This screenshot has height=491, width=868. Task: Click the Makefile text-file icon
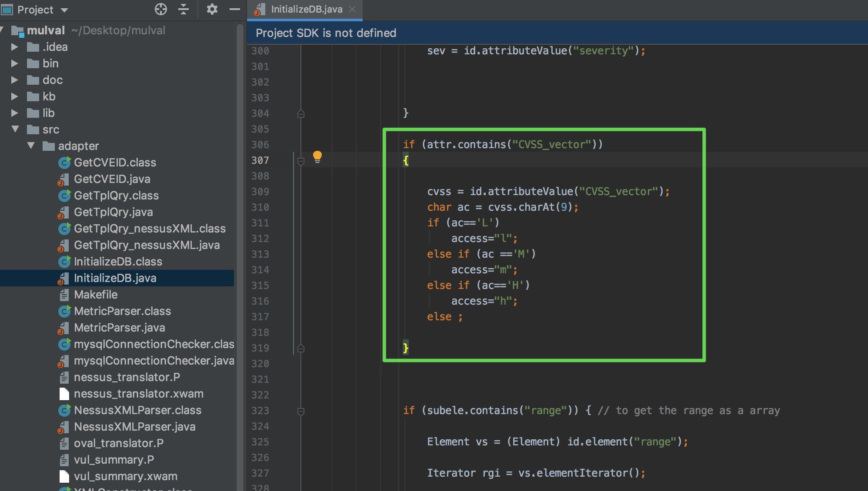click(64, 295)
